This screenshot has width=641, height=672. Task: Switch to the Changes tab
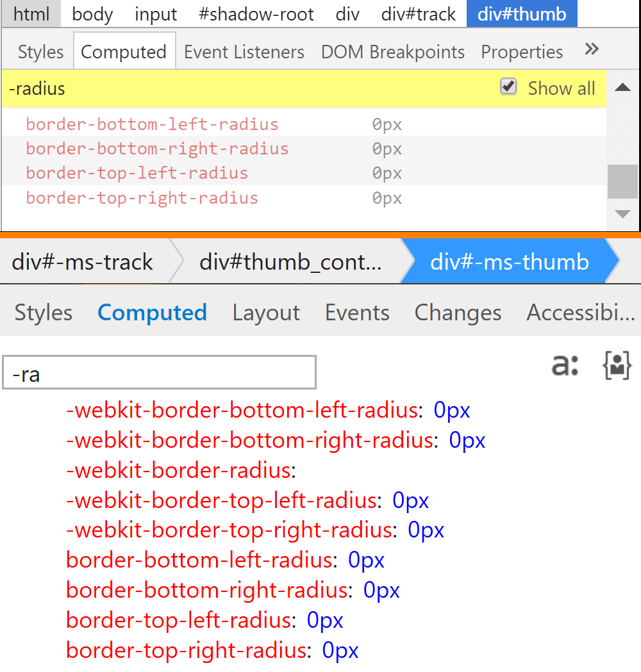point(458,313)
